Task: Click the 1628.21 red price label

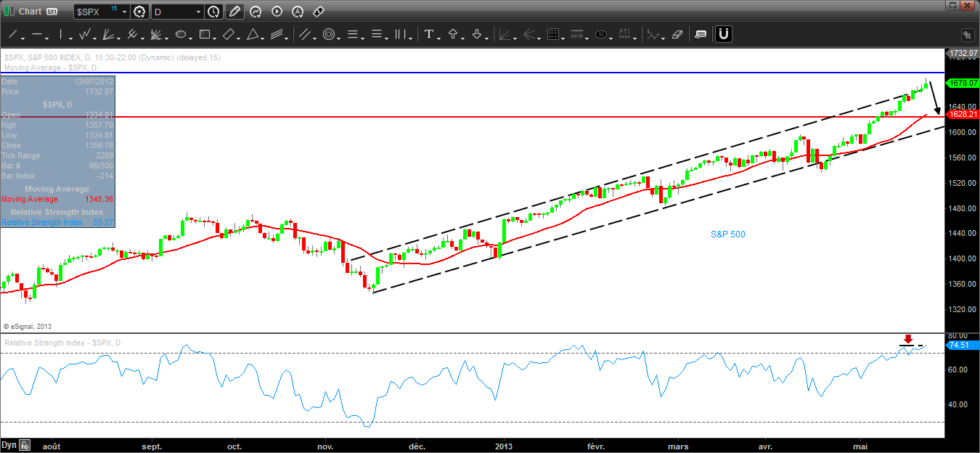Action: click(x=963, y=114)
